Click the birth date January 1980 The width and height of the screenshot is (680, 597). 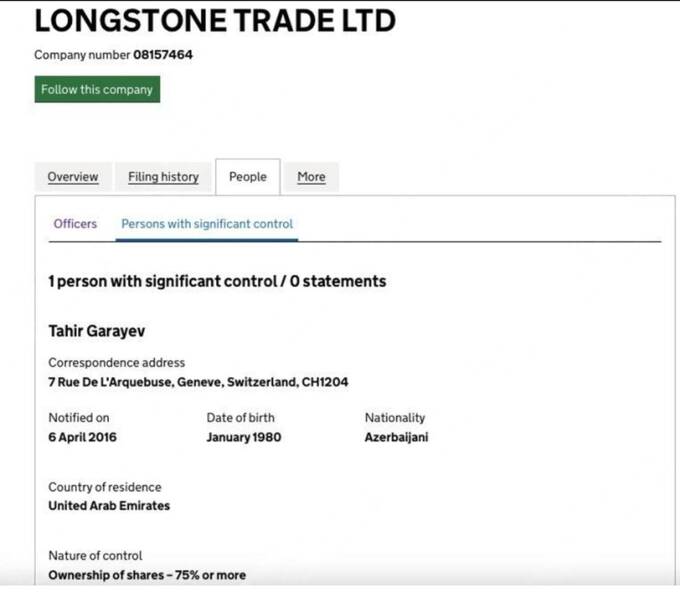(244, 437)
